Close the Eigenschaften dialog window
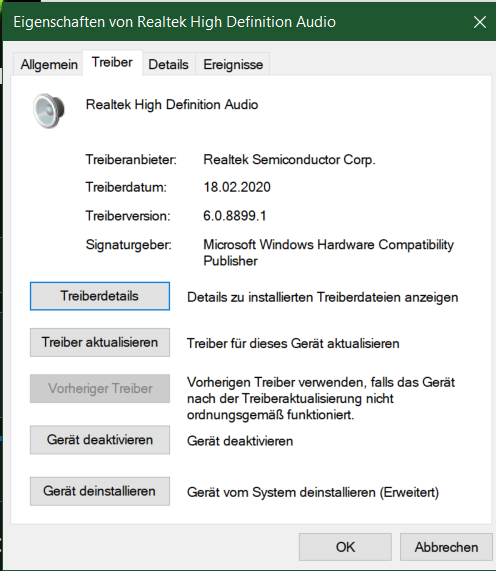Viewport: 496px width, 571px height. coord(480,22)
